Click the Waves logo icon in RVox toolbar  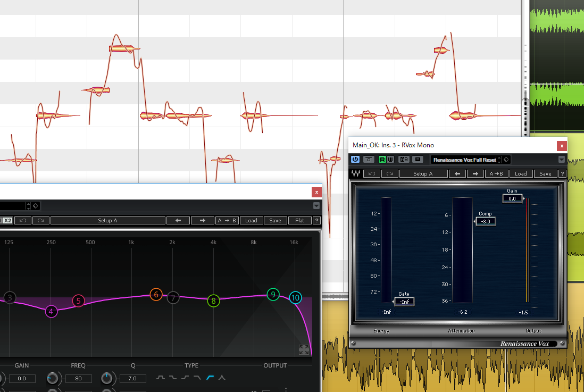(356, 173)
